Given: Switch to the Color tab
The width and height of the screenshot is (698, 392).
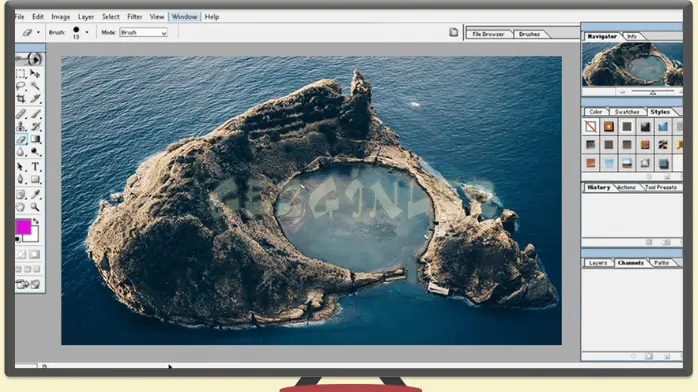Looking at the screenshot, I should (596, 112).
